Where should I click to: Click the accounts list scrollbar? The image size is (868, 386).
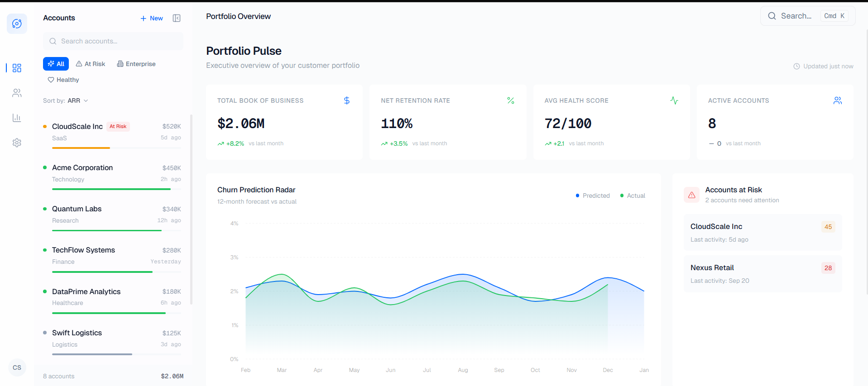[191, 209]
